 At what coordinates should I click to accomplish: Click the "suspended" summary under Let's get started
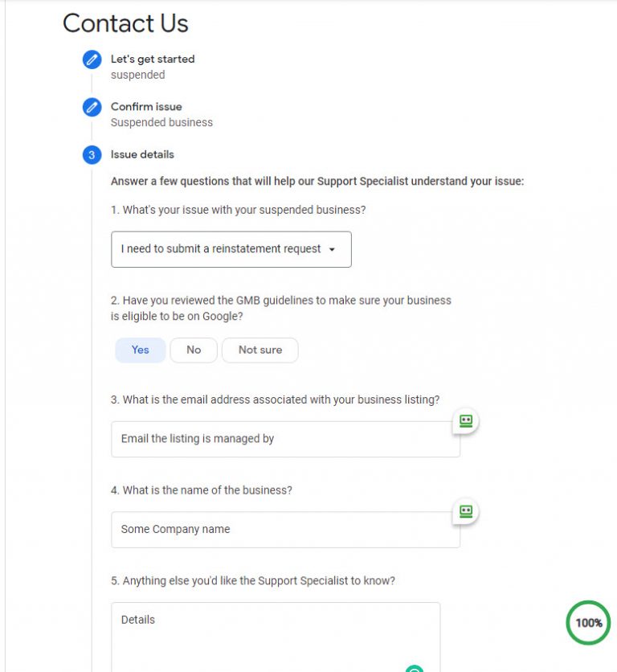click(137, 75)
